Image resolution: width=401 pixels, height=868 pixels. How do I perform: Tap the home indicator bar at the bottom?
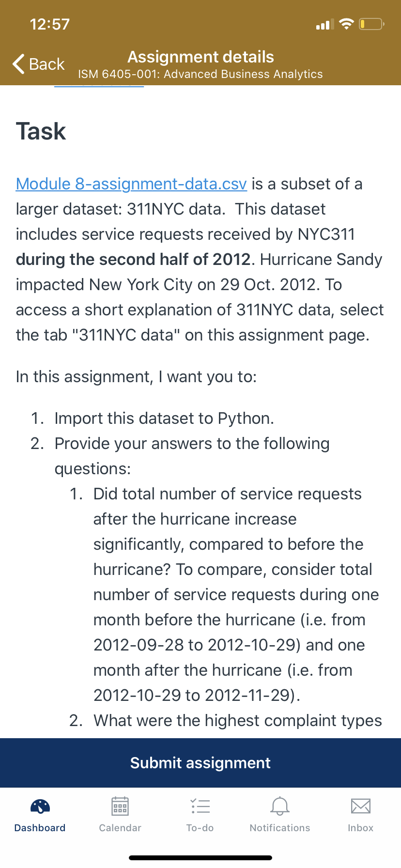tap(200, 857)
